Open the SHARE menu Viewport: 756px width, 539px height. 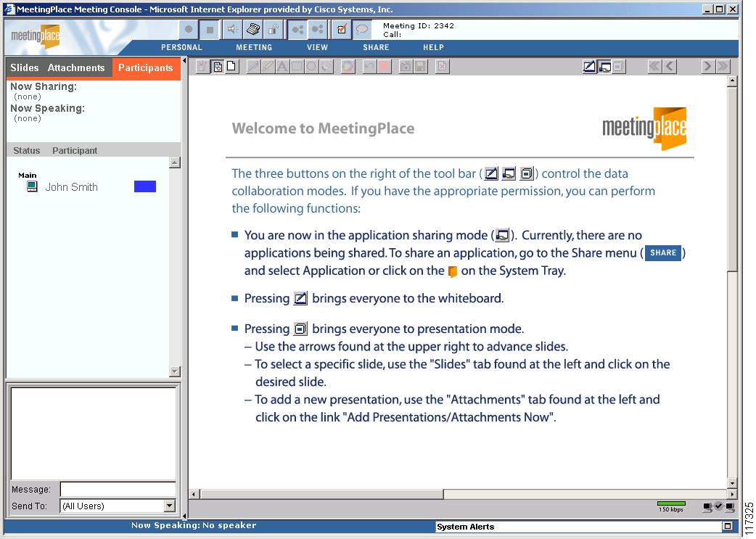[376, 47]
